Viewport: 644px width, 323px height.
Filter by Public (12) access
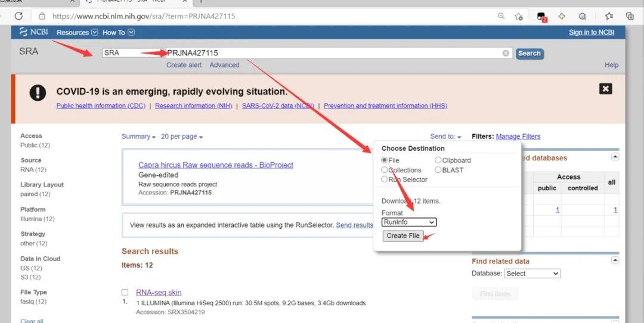point(35,145)
